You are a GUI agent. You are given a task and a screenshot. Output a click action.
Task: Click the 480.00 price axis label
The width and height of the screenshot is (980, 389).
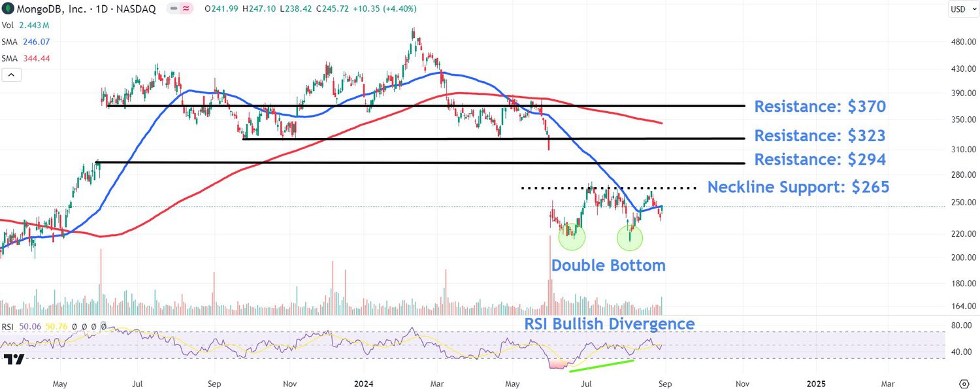point(962,42)
